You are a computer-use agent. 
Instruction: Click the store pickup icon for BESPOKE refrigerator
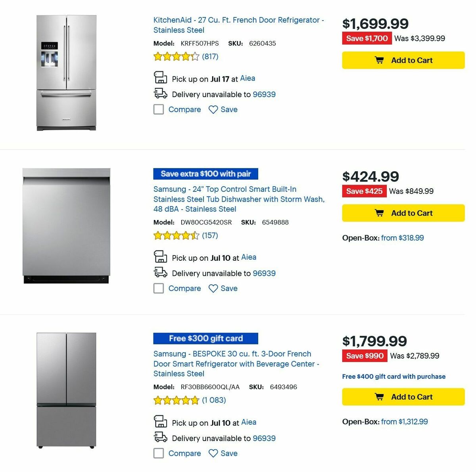[x=160, y=421]
